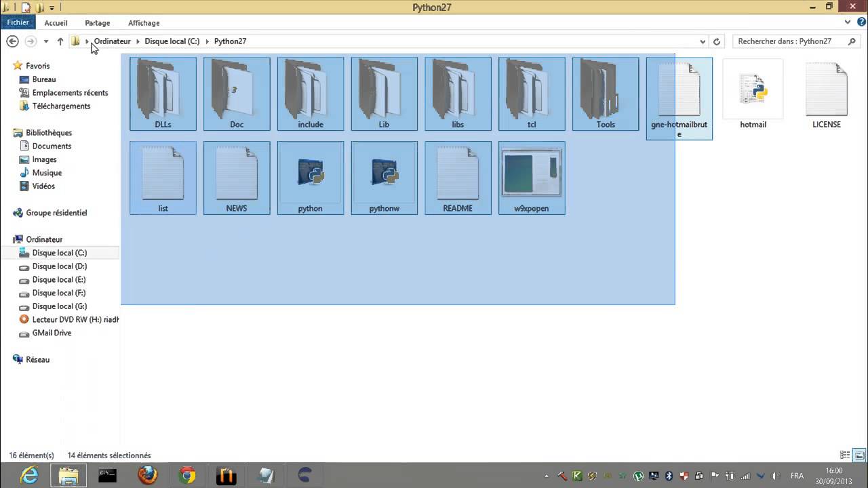Select the Lib folder (capital L)
Viewport: 868px width, 488px height.
384,94
